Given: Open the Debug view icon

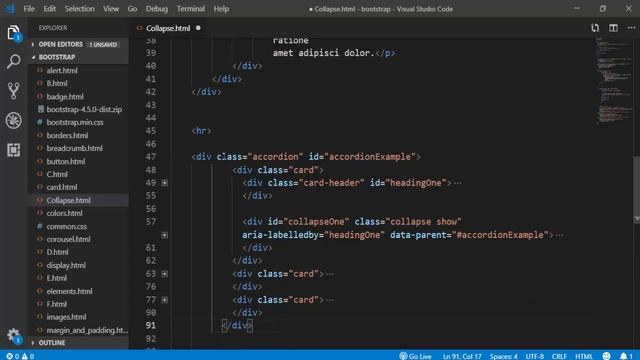Looking at the screenshot, I should pos(13,120).
